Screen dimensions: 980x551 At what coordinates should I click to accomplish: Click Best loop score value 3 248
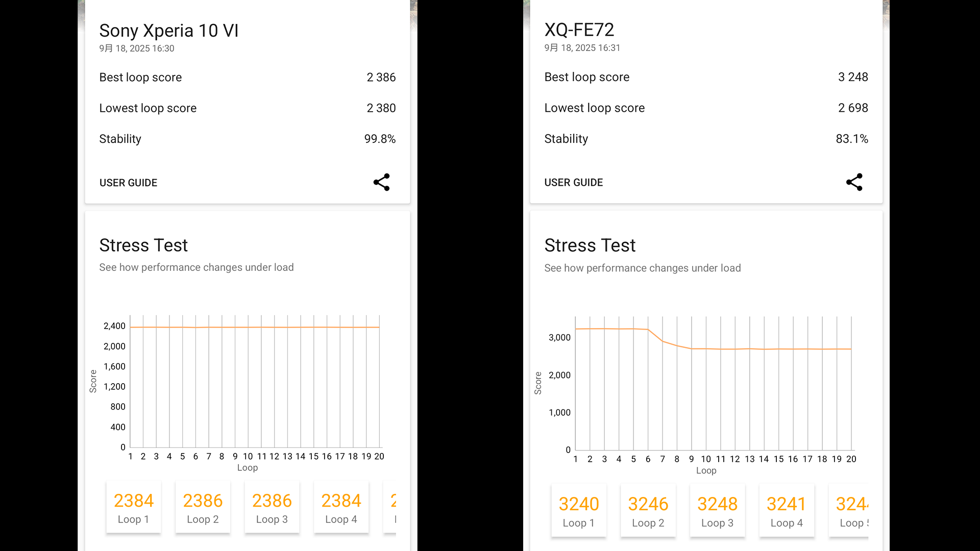[853, 77]
